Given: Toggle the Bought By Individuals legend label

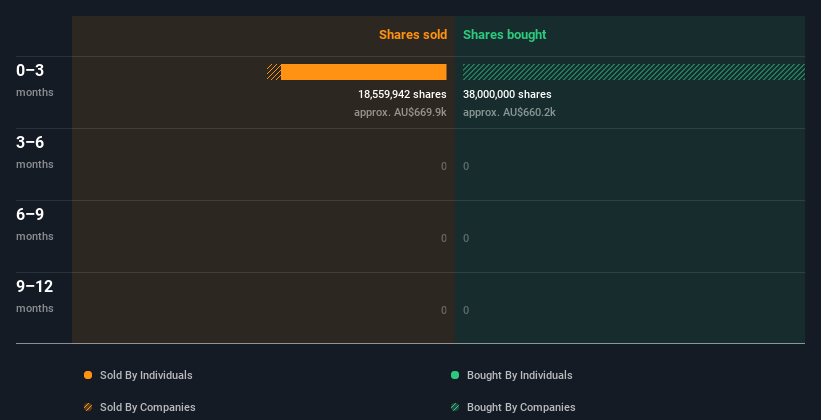Looking at the screenshot, I should (519, 375).
